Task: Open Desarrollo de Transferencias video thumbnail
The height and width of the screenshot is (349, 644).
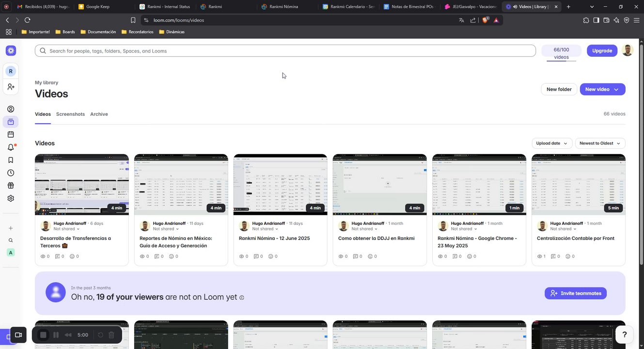Action: [x=82, y=185]
